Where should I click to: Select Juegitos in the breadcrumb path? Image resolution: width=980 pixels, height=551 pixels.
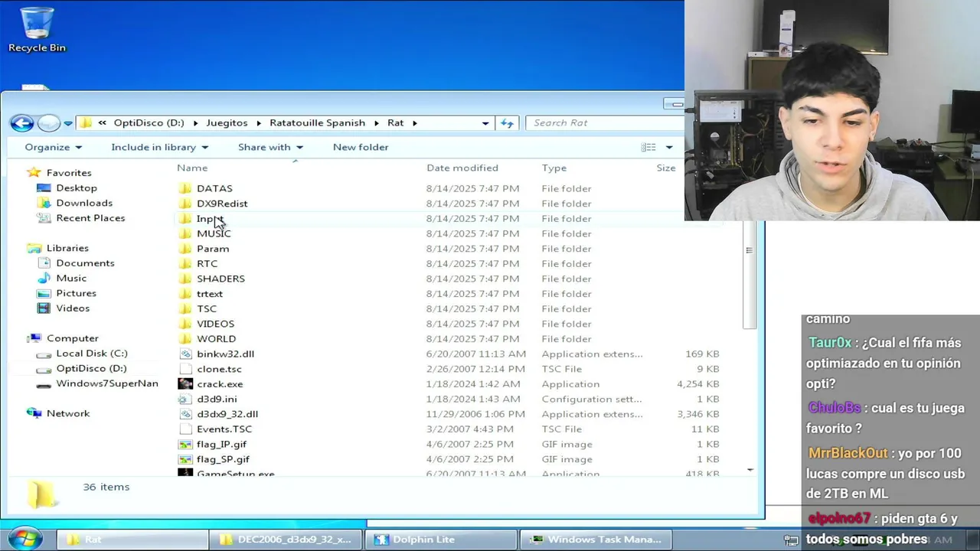click(227, 122)
